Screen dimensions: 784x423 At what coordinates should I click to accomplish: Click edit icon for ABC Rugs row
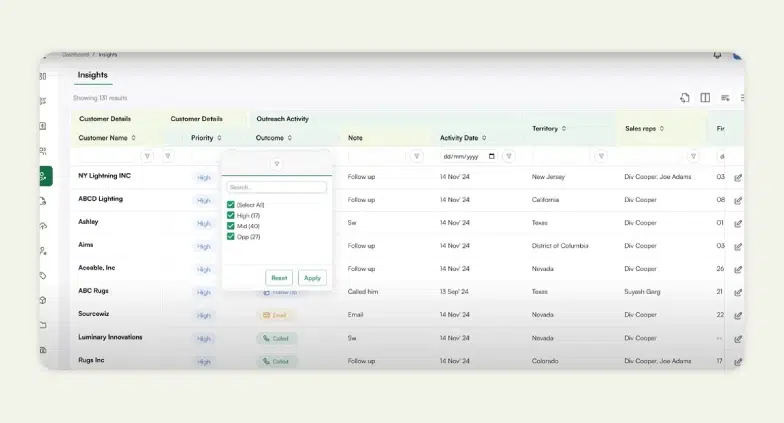coord(738,292)
